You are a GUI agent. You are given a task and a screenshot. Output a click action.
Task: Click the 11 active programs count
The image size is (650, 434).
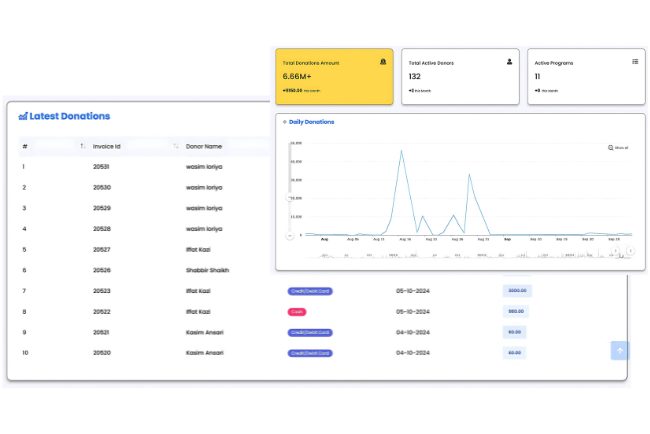tap(537, 76)
